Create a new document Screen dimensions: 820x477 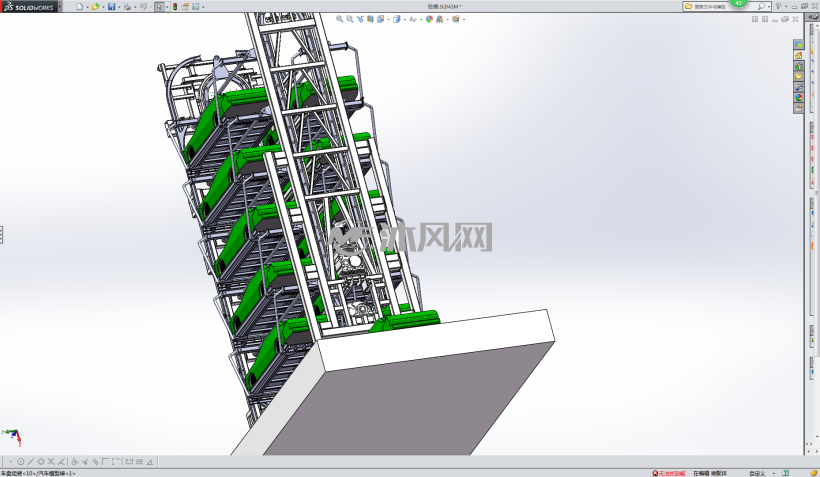pos(79,6)
